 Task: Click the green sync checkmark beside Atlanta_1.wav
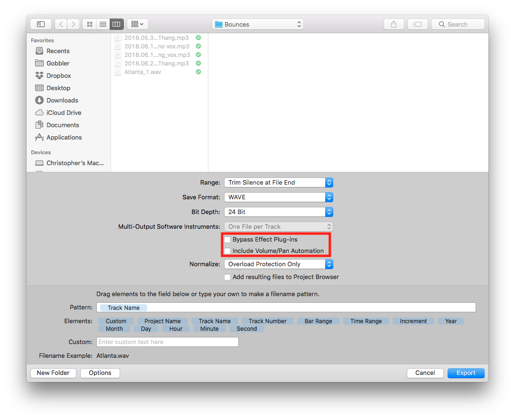(198, 72)
